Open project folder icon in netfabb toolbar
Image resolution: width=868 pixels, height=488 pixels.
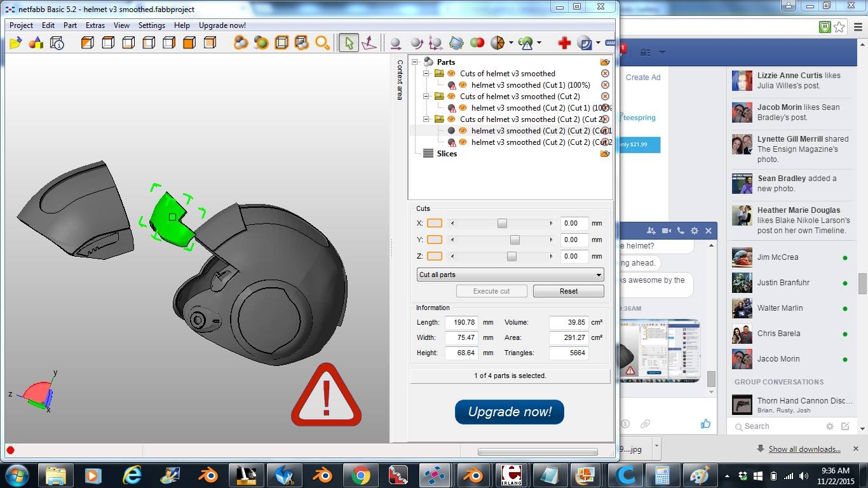15,43
